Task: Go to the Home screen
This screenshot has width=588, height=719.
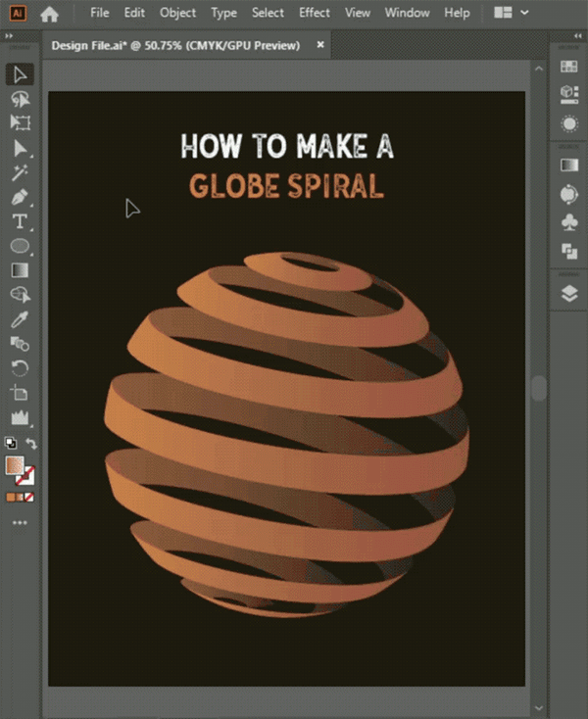Action: [49, 14]
